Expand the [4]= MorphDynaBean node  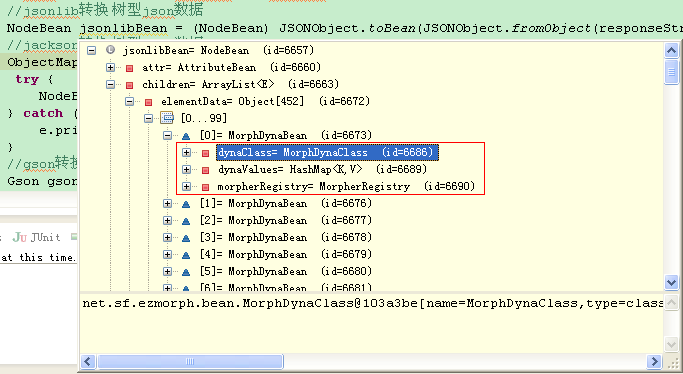pyautogui.click(x=167, y=254)
